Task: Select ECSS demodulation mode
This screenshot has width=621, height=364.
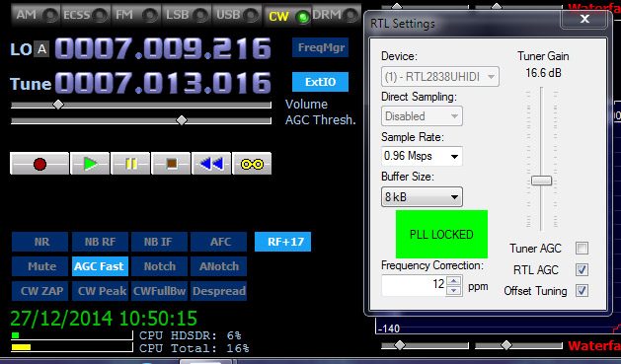Action: point(86,15)
